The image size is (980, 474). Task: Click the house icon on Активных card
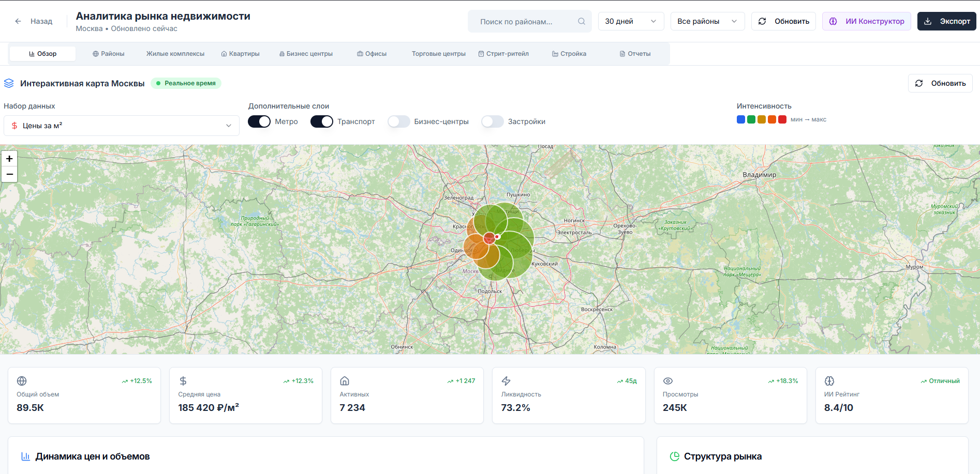(345, 381)
